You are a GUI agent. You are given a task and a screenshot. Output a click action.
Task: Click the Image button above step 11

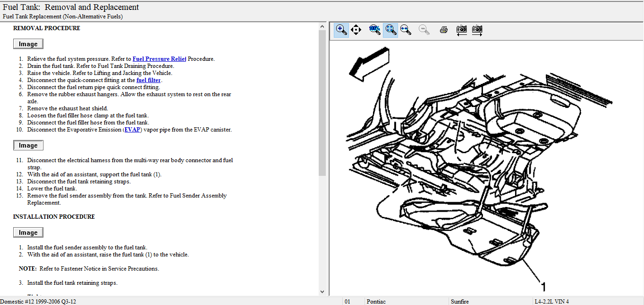pos(28,145)
